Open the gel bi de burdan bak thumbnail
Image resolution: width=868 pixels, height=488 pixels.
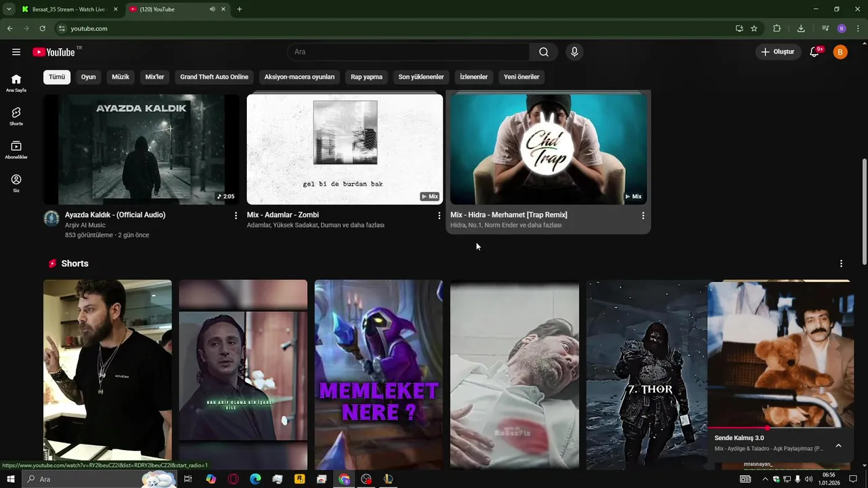pos(344,148)
